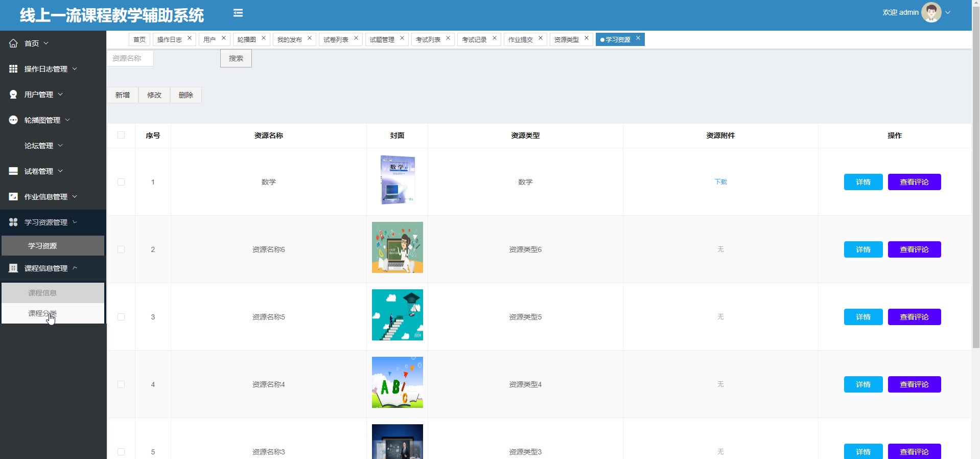Click the course info management icon
Image resolution: width=980 pixels, height=459 pixels.
coord(13,268)
